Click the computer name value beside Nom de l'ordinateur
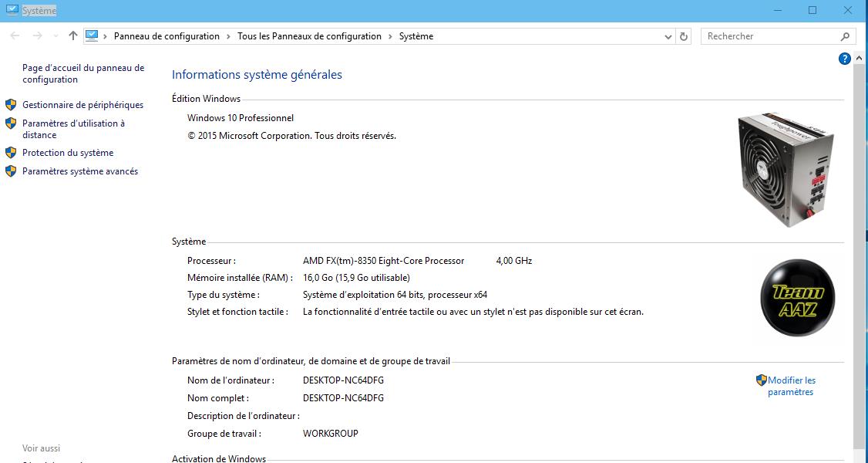 (x=343, y=380)
